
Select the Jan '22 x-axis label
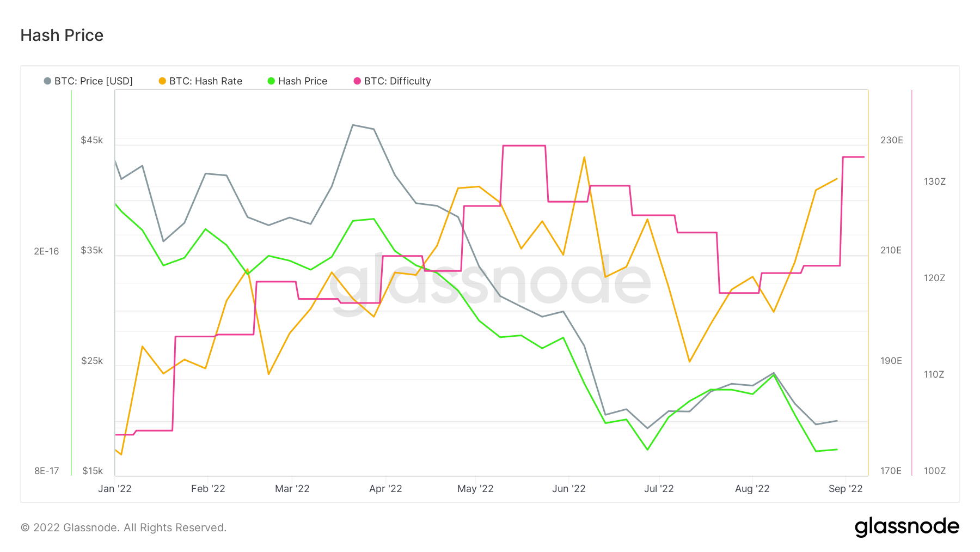tap(115, 489)
